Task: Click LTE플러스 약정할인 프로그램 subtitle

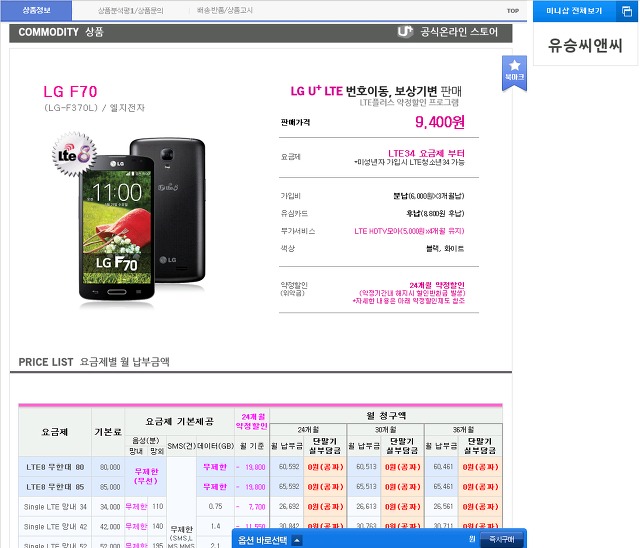Action: (x=409, y=102)
